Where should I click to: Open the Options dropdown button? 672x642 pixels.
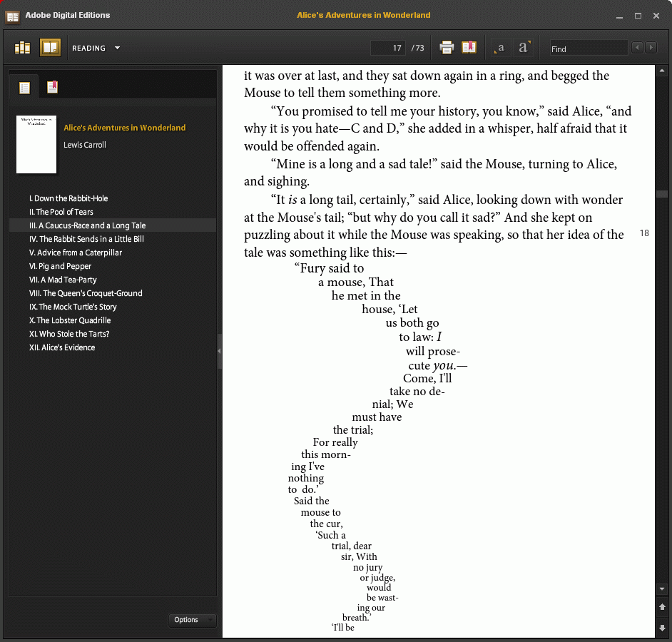pos(192,620)
